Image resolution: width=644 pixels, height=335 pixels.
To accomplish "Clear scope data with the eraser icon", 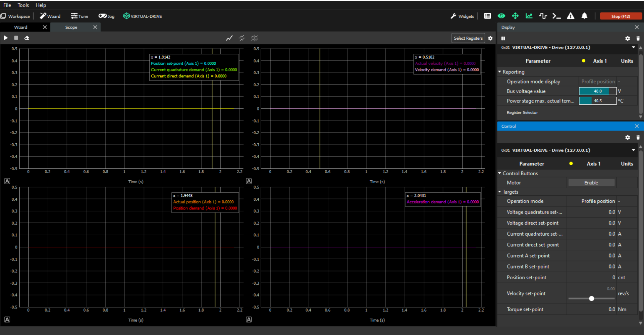I will 27,38.
